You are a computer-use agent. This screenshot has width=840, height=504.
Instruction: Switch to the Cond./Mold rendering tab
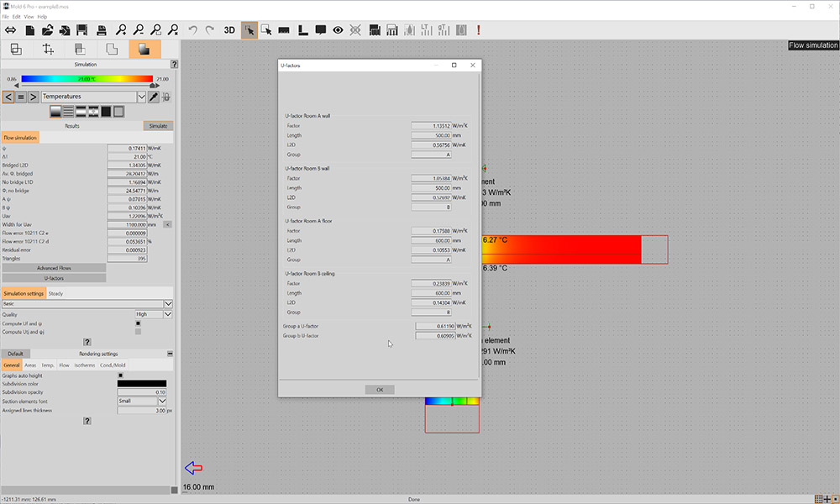pyautogui.click(x=113, y=365)
